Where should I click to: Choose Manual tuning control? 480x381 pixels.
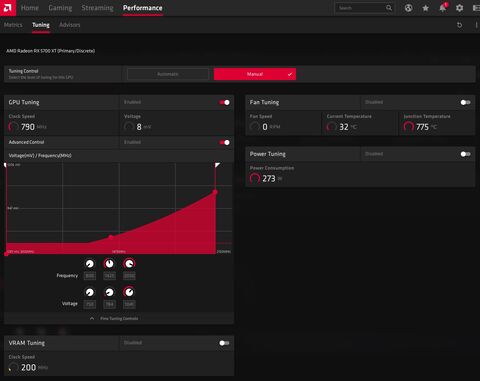pos(255,74)
